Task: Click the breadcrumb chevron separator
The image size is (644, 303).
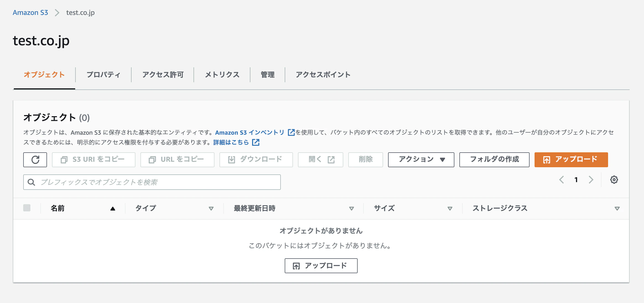Action: 57,13
